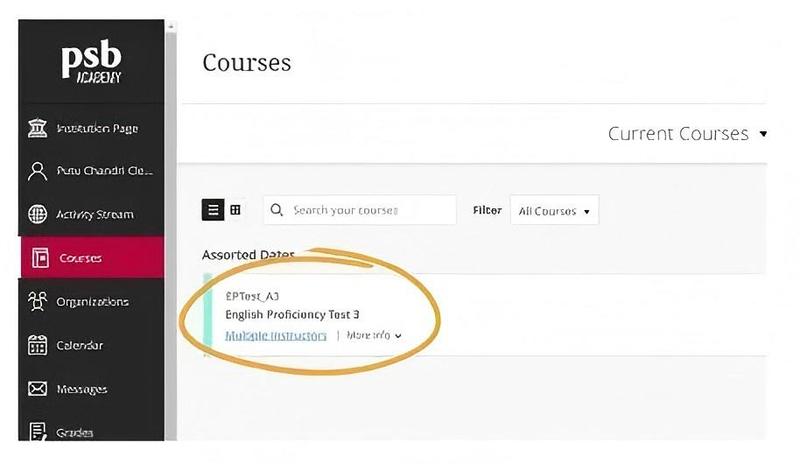Click the Activity Stream globe icon

point(38,214)
